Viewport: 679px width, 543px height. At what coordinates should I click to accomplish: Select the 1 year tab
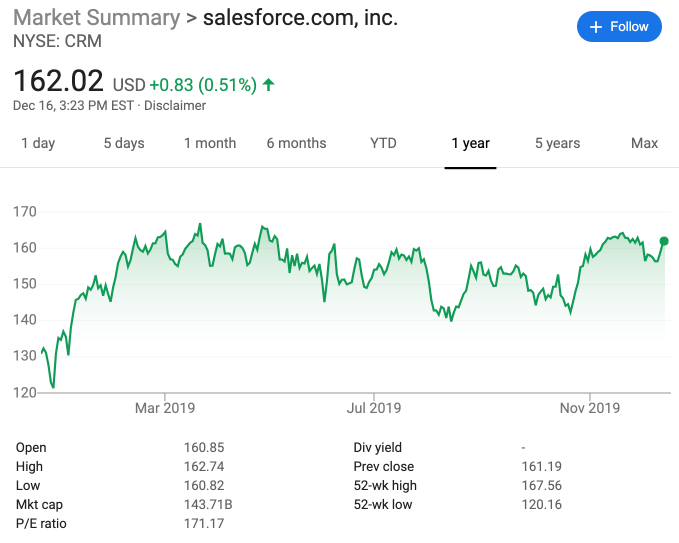(x=470, y=143)
